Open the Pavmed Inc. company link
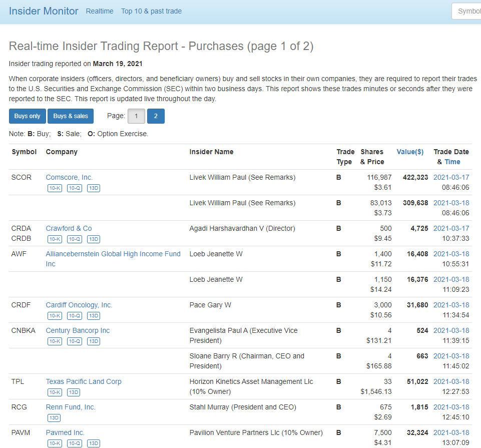 [65, 432]
